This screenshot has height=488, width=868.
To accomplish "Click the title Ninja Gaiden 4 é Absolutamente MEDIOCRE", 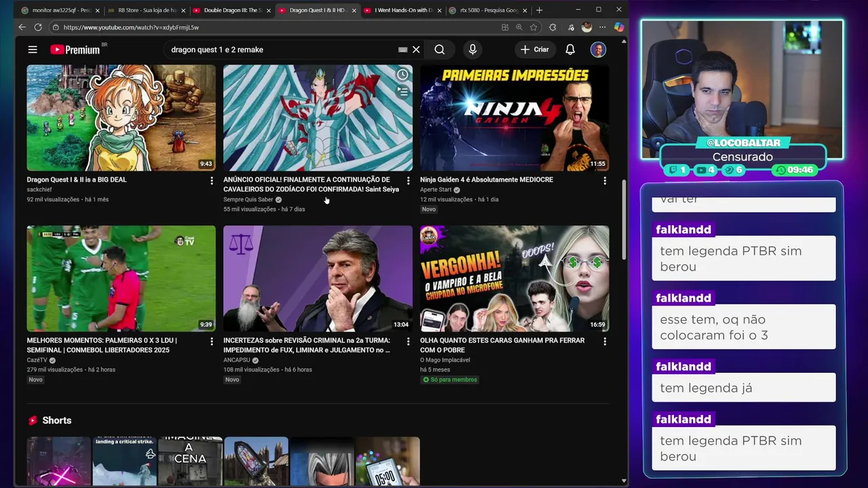I will point(487,180).
